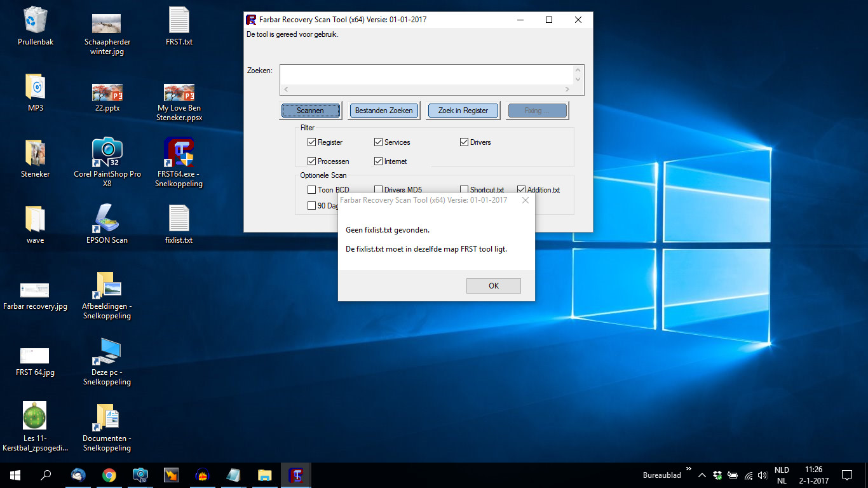The width and height of the screenshot is (868, 488).
Task: Click the Zoek in Register button
Action: [x=463, y=111]
